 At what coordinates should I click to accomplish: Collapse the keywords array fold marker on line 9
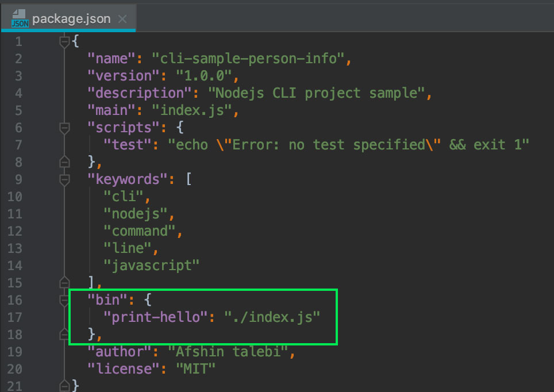coord(64,179)
